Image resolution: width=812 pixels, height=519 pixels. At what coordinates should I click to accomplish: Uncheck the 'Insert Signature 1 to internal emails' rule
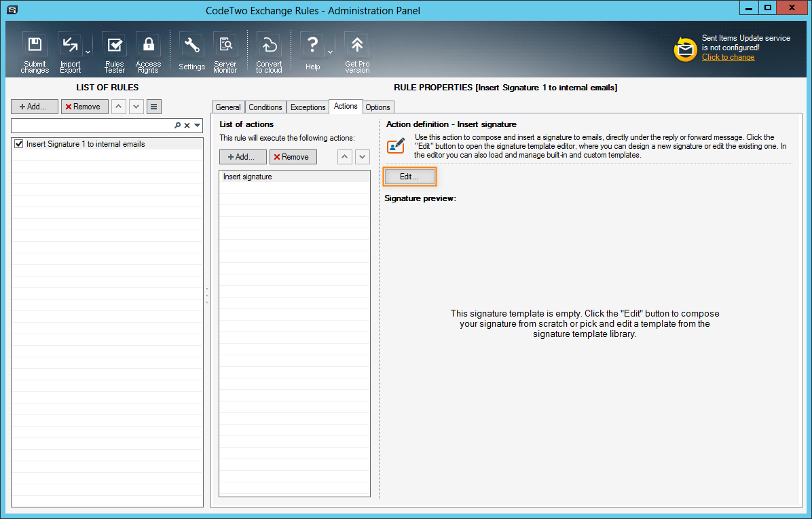coord(19,144)
